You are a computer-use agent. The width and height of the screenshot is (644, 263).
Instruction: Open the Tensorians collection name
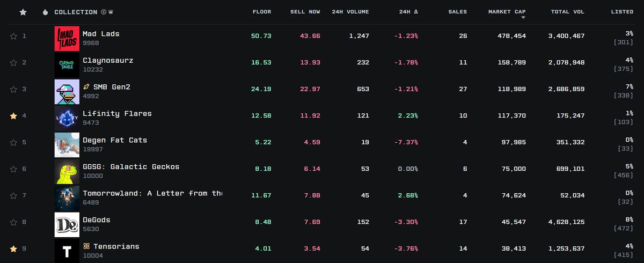point(116,246)
